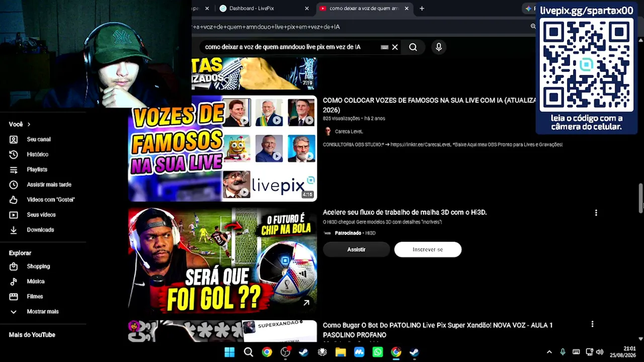Open Assistir mais tarde clock icon
The height and width of the screenshot is (362, 644).
pyautogui.click(x=14, y=185)
